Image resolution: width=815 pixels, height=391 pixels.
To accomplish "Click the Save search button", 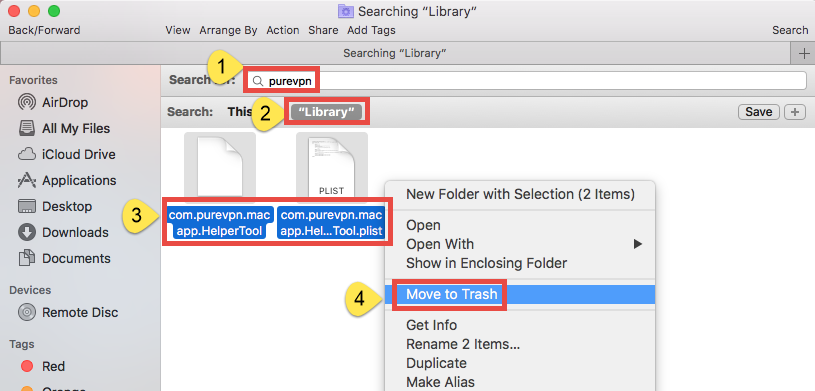I will click(759, 112).
